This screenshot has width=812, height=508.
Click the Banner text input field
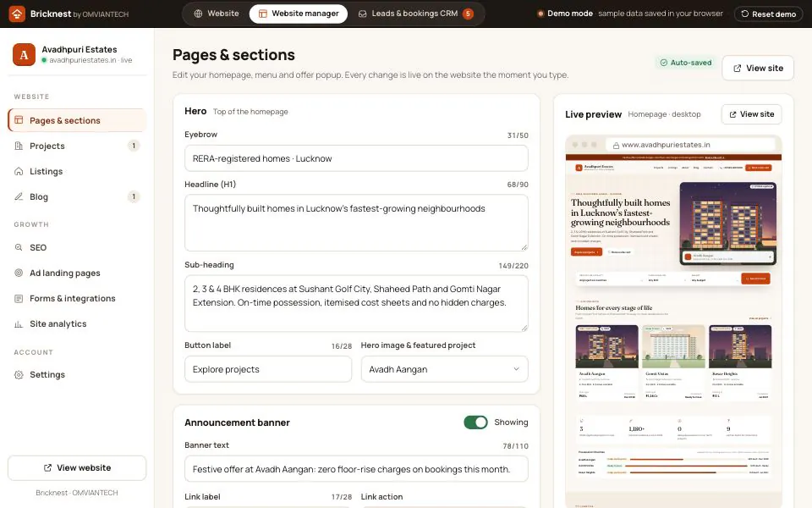point(356,469)
